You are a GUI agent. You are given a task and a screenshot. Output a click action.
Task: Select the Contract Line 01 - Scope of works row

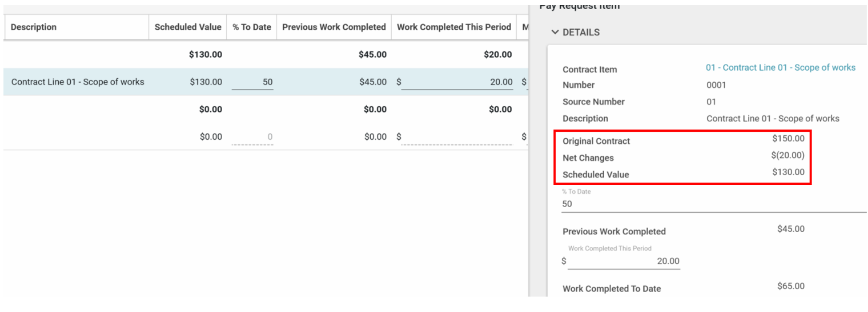[x=78, y=82]
